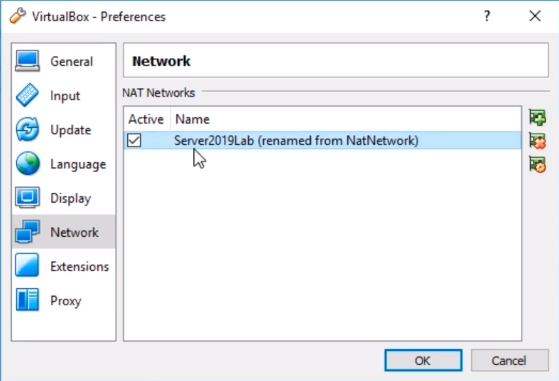Close the Preferences dialog window
The image size is (559, 381).
[535, 16]
